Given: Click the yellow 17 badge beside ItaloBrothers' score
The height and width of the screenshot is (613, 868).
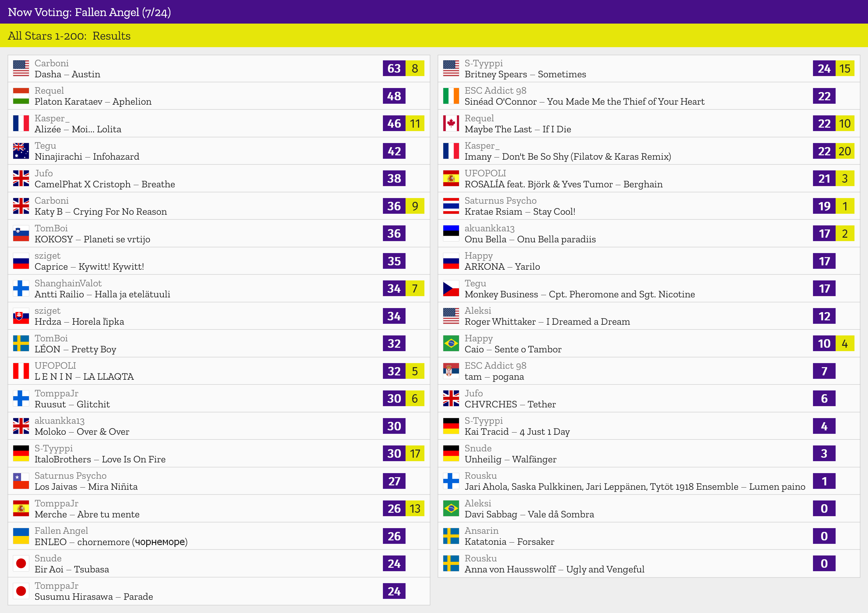Looking at the screenshot, I should 415,454.
